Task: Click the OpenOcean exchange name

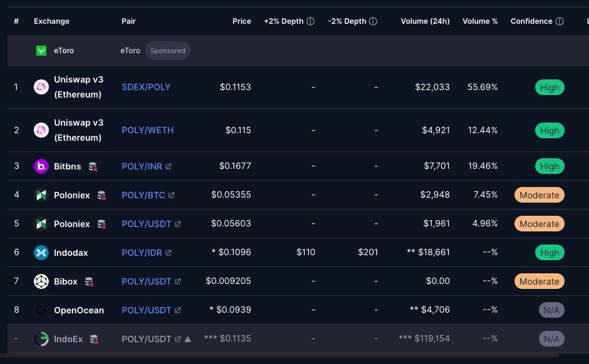Action: (79, 310)
